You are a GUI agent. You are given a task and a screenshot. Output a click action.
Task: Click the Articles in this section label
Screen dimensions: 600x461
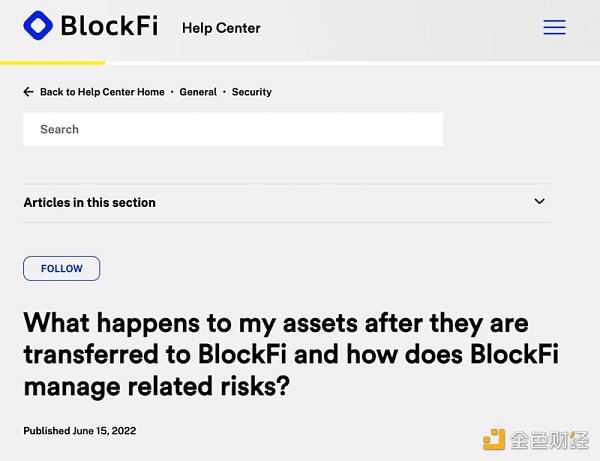90,202
